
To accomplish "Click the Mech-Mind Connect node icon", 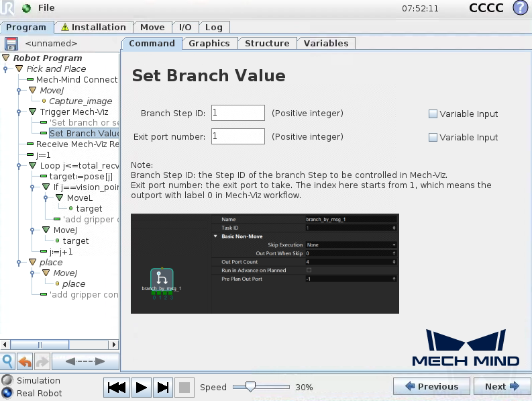I will coord(30,79).
